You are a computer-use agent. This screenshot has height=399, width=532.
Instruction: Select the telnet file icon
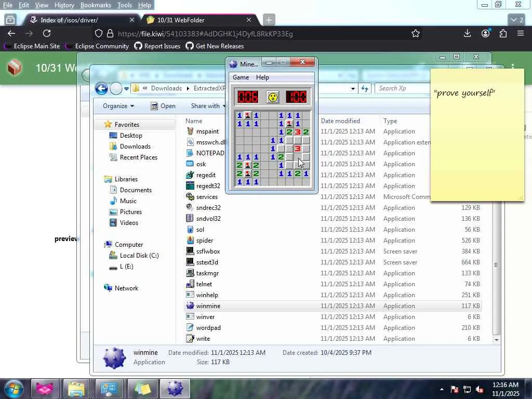(190, 284)
